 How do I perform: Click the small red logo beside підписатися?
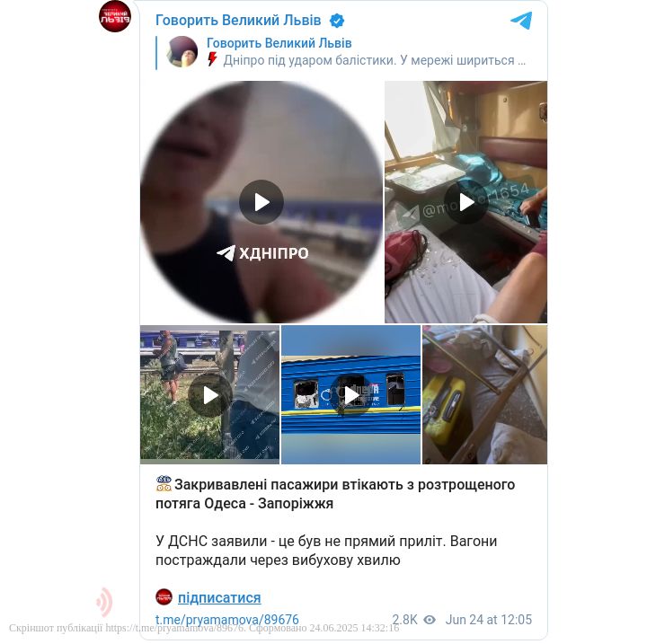click(x=164, y=597)
